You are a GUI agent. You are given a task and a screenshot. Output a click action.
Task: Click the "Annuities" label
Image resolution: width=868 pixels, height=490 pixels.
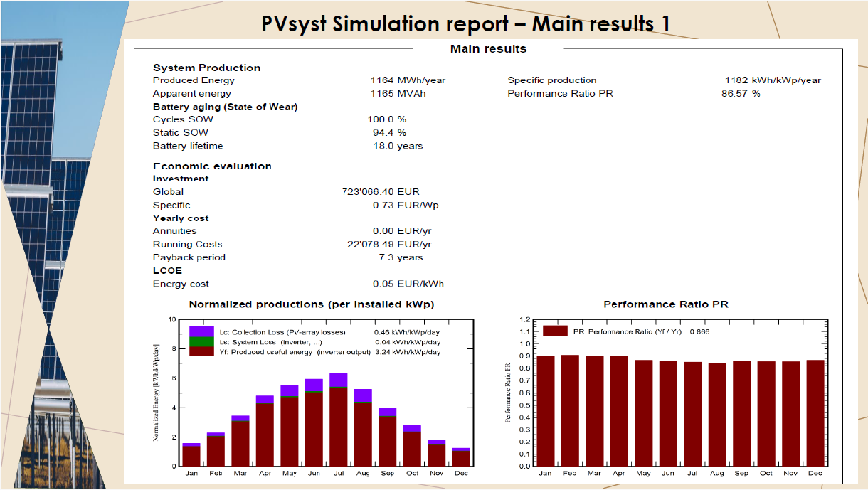174,231
